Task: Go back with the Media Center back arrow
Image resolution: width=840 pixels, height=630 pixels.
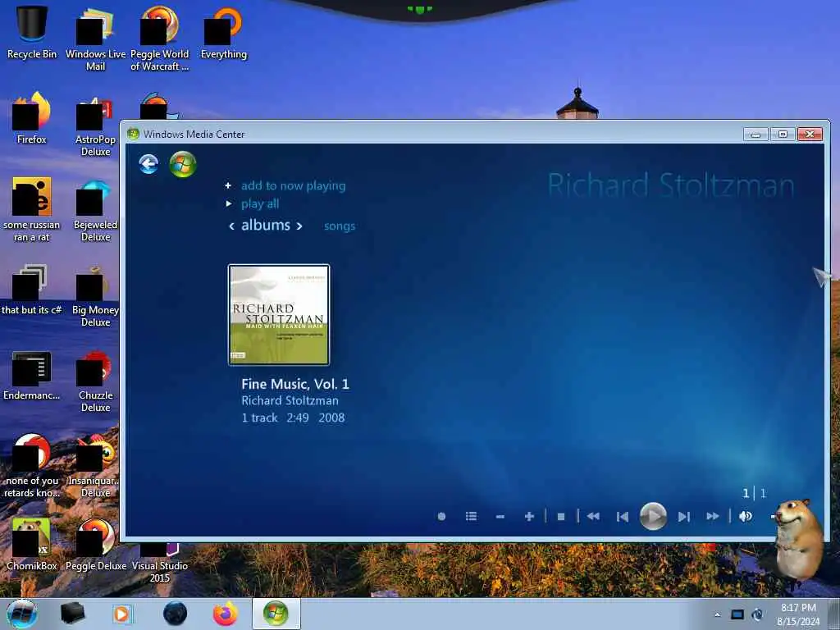Action: click(148, 164)
